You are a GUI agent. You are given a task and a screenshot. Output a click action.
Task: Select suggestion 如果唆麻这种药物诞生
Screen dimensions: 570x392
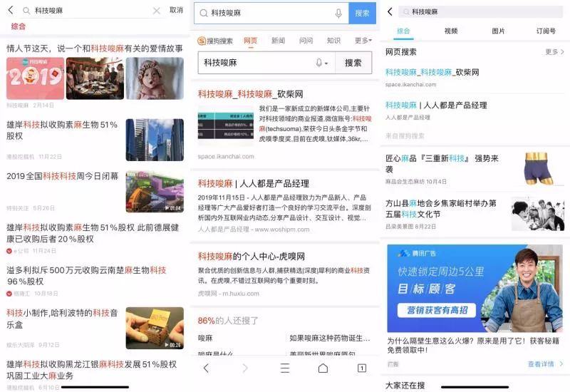(330, 338)
